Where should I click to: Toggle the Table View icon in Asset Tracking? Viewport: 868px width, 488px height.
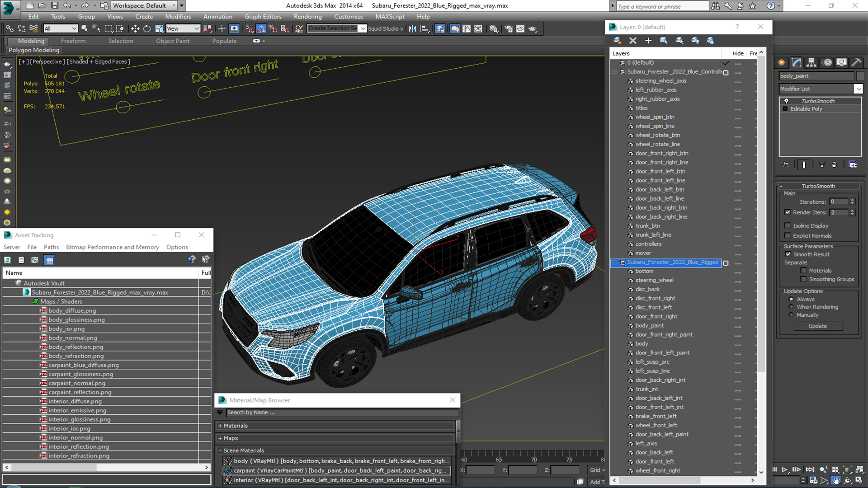point(50,260)
